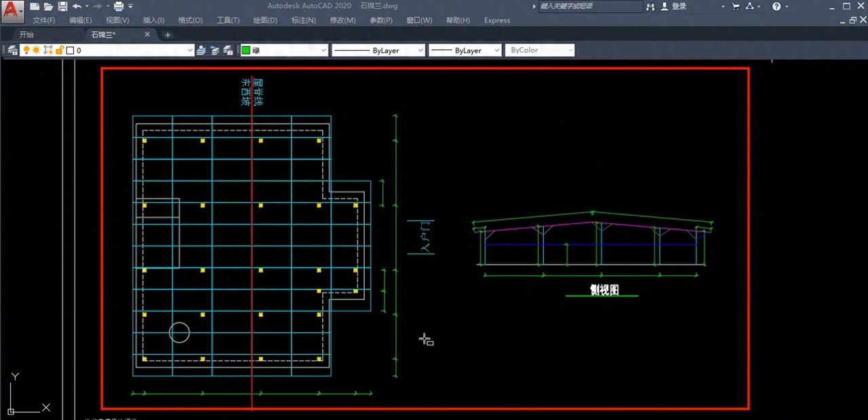Click Make Object's Layer Current icon
Viewport: 868px width, 420px height.
(x=201, y=50)
